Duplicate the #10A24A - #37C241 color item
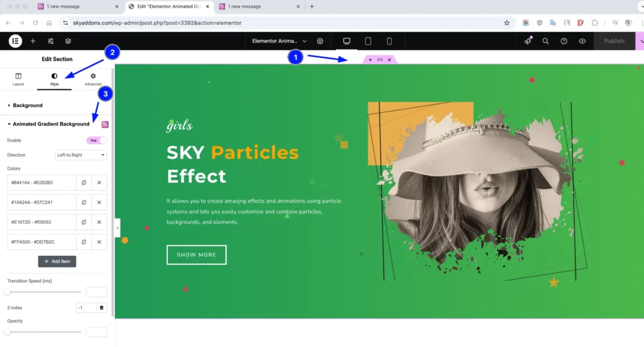This screenshot has height=347, width=644. pos(84,202)
